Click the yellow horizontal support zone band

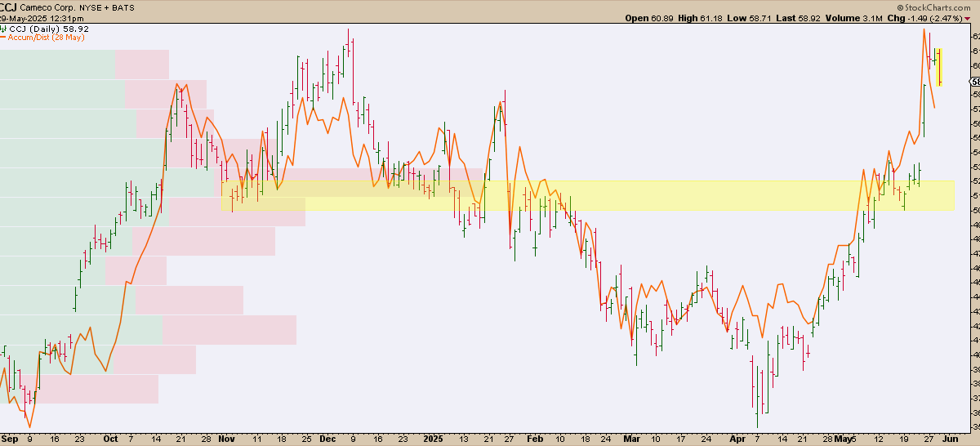point(588,196)
